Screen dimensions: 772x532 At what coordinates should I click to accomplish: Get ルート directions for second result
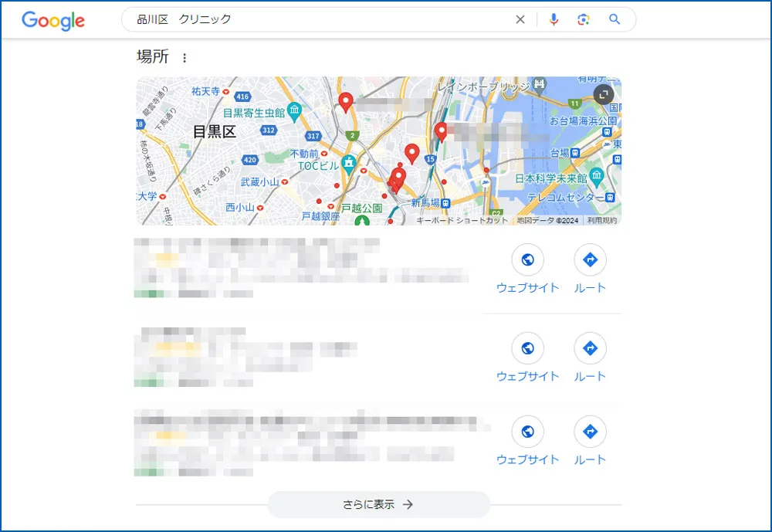click(x=590, y=348)
